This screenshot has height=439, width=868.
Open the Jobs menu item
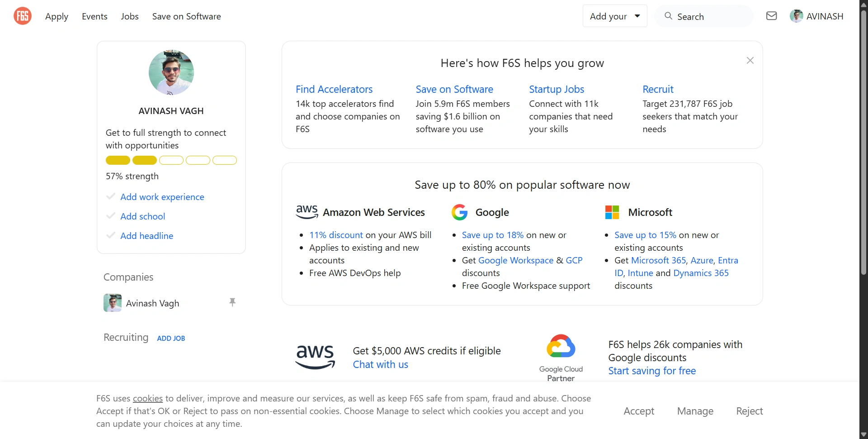coord(130,16)
